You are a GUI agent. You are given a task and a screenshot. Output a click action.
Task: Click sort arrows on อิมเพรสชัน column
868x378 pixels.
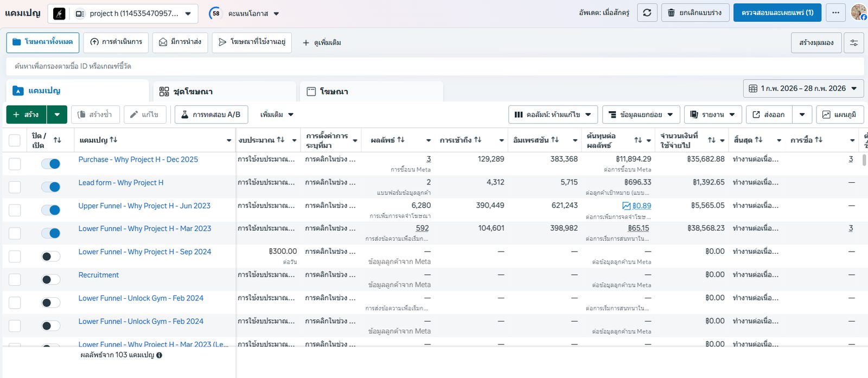pos(555,139)
